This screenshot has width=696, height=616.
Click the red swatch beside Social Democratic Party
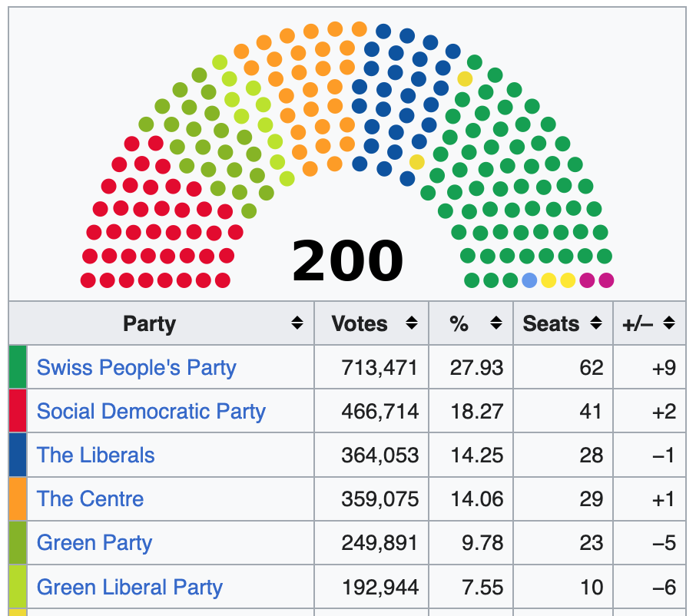pyautogui.click(x=18, y=411)
